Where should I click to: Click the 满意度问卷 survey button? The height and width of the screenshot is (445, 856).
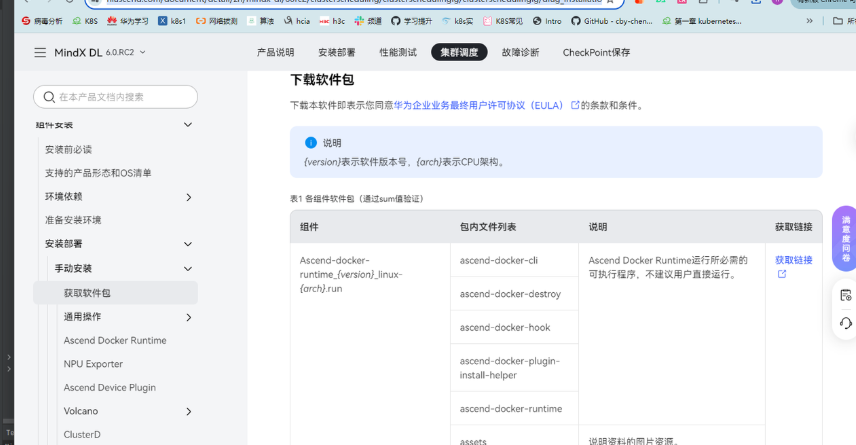tap(845, 238)
